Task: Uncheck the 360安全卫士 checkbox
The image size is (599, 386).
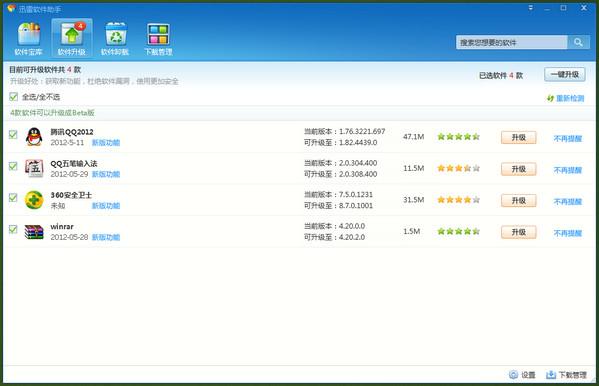Action: (x=13, y=198)
